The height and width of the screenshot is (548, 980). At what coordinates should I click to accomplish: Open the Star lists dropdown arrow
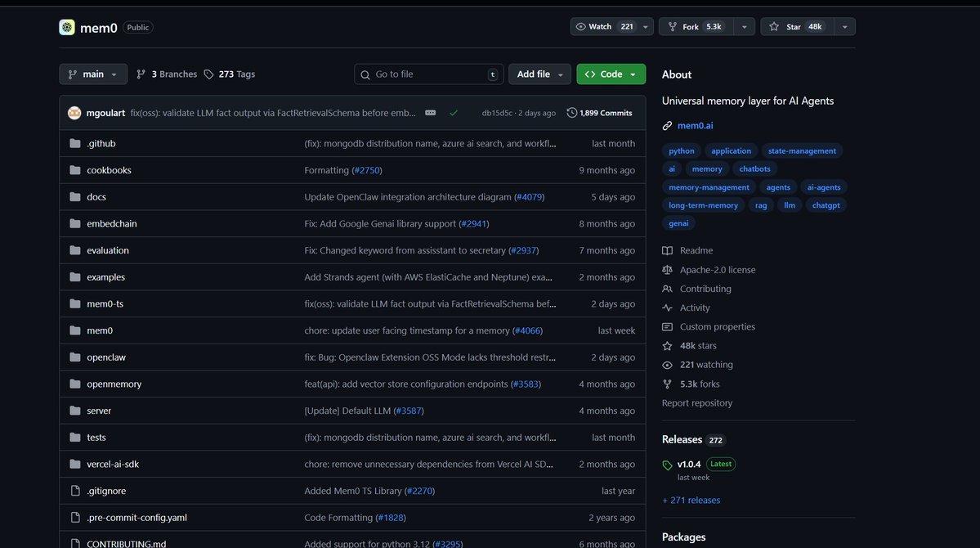click(844, 26)
